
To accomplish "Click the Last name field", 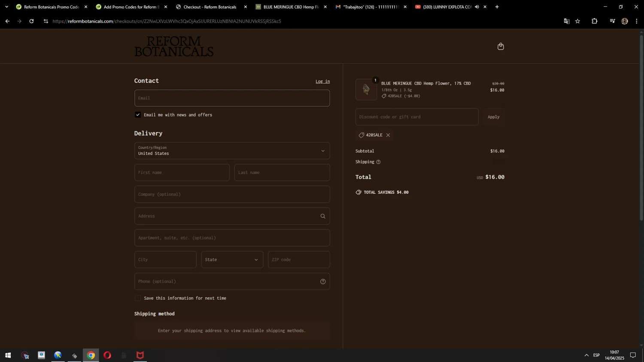I will tap(282, 173).
